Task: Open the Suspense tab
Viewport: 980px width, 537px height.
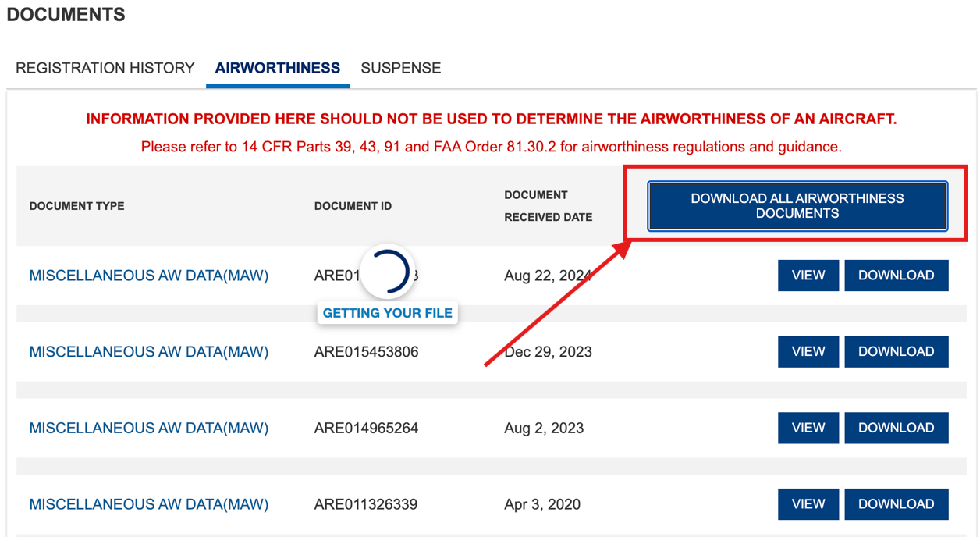Action: pos(400,68)
